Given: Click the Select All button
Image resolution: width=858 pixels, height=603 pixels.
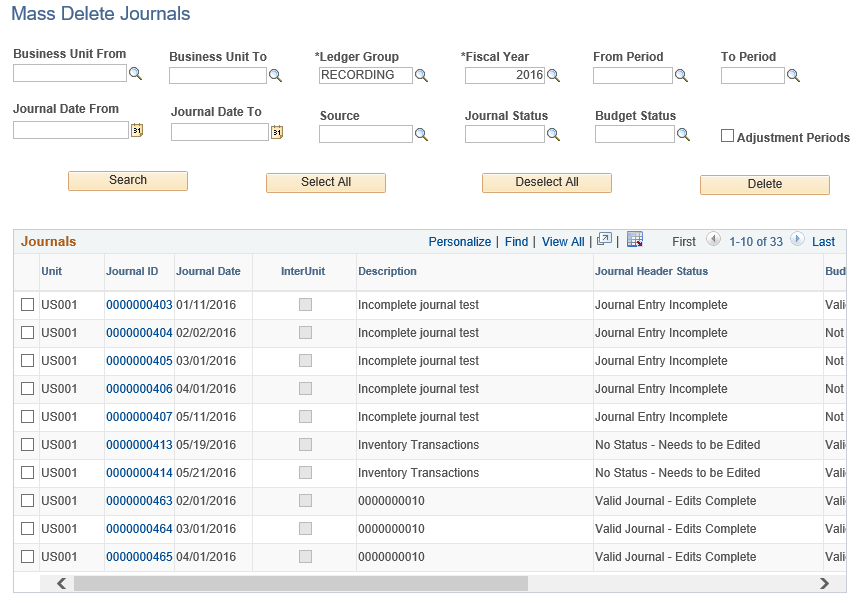Looking at the screenshot, I should pos(325,183).
